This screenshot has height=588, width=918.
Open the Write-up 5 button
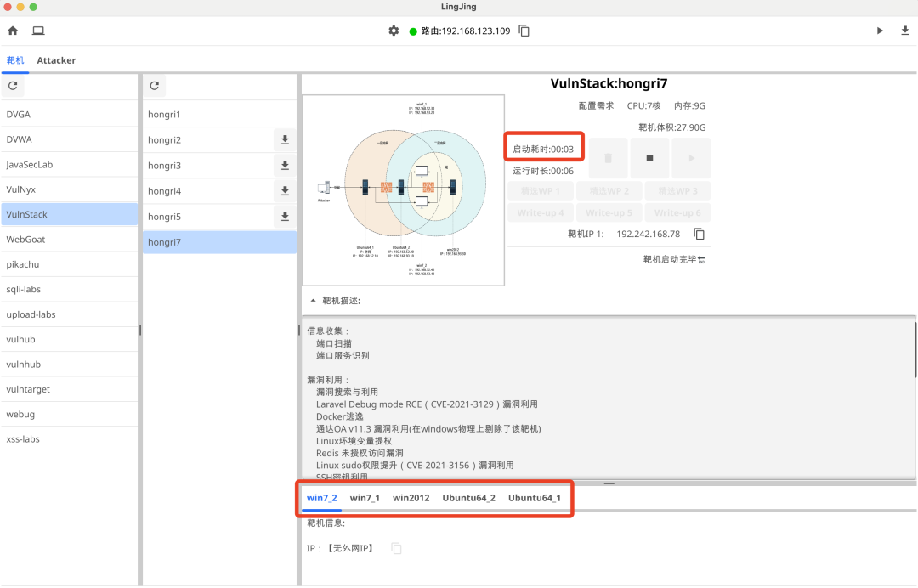click(609, 213)
